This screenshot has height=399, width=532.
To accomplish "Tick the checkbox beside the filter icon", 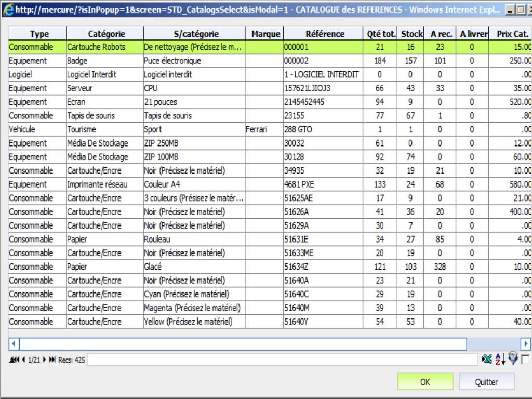I will pyautogui.click(x=525, y=359).
